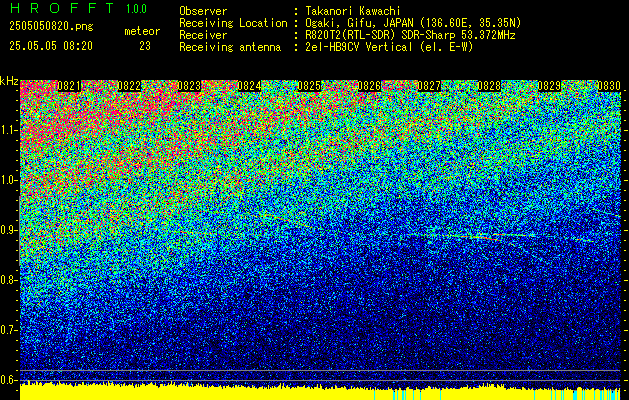Click the 1.1 frequency axis label
Image resolution: width=629 pixels, height=400 pixels.
point(7,130)
